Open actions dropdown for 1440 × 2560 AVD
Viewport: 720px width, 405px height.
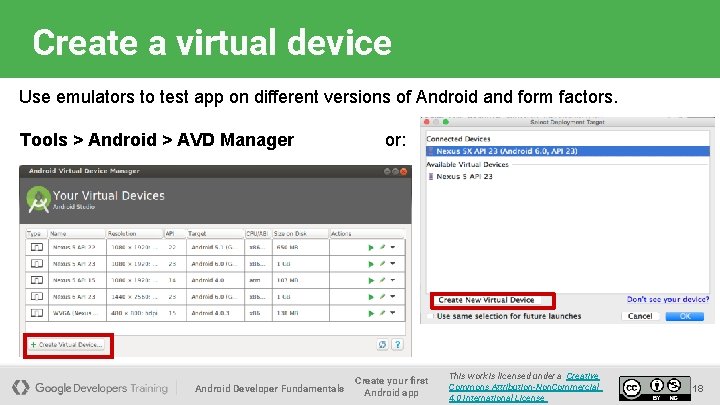tap(393, 297)
